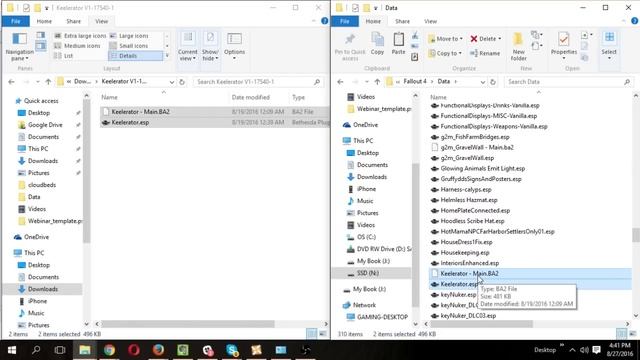This screenshot has width=640, height=360.
Task: Open GAMING-DESKTOP under Network
Action: (x=382, y=317)
